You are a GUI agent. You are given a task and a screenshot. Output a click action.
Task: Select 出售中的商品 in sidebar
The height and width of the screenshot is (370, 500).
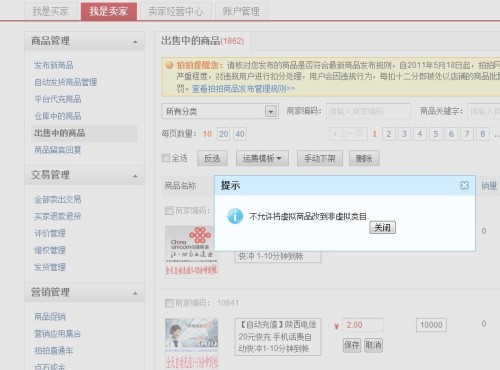click(84, 133)
